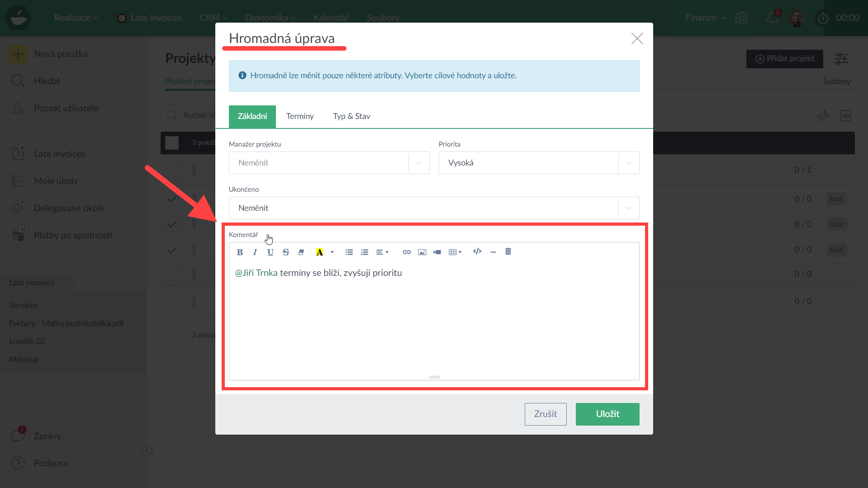
Task: Open the Ukončeno dropdown
Action: (x=433, y=208)
